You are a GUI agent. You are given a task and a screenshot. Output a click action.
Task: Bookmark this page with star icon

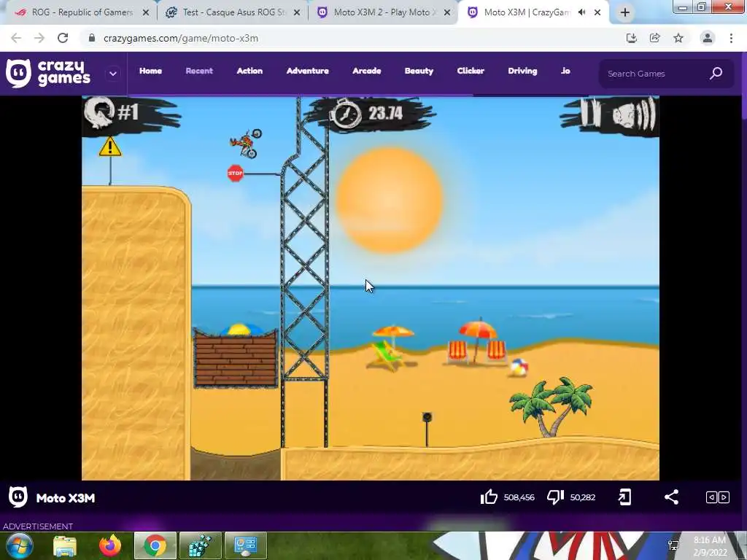(678, 38)
